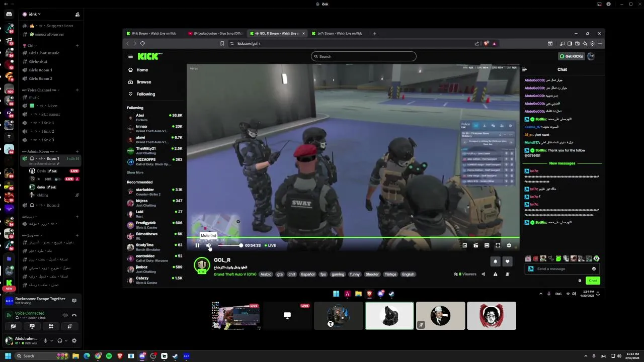Share the stream via share icon
The width and height of the screenshot is (644, 362).
pyautogui.click(x=483, y=274)
